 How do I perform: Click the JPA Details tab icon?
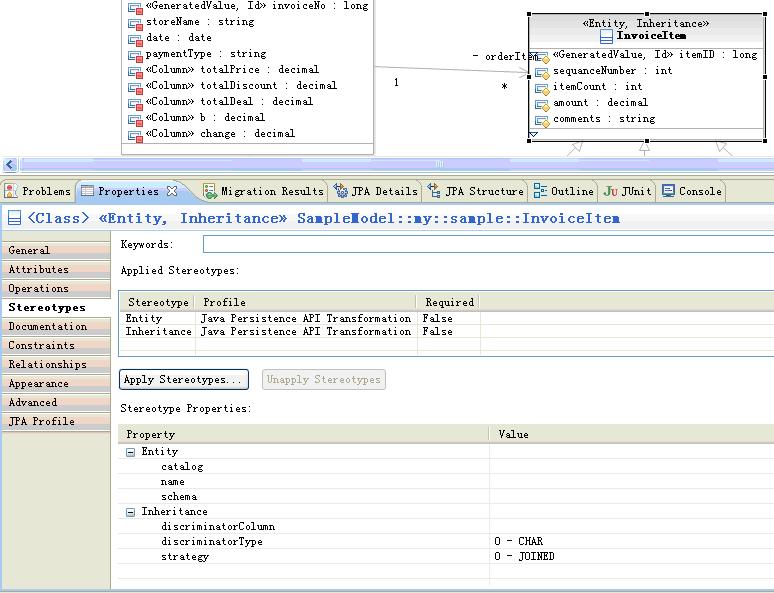point(341,191)
